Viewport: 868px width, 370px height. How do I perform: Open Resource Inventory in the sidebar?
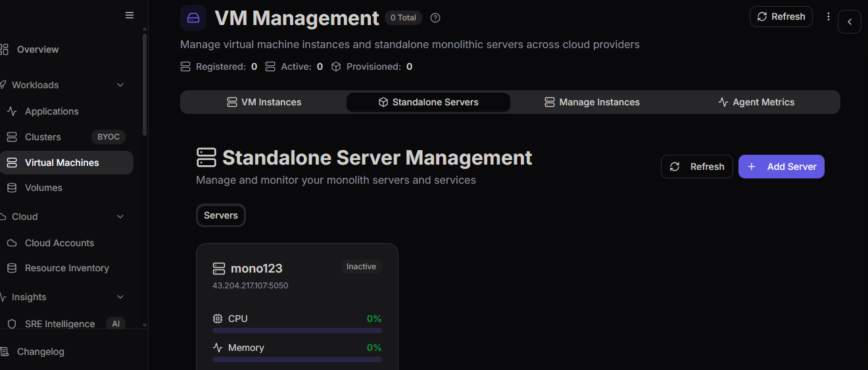point(66,268)
